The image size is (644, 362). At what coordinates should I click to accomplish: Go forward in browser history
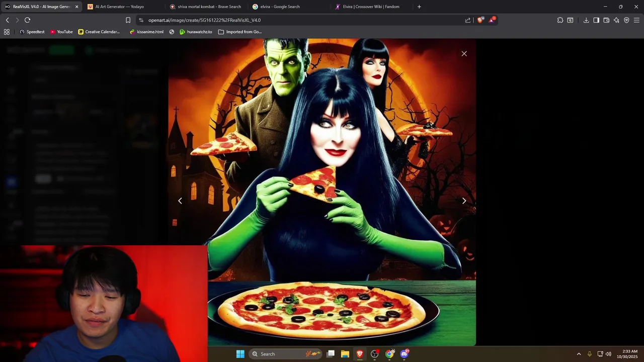point(17,20)
